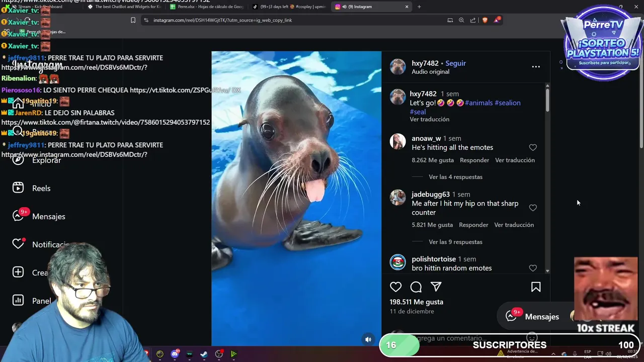
Task: Open the Brave Rewards triangle icon
Action: click(497, 20)
